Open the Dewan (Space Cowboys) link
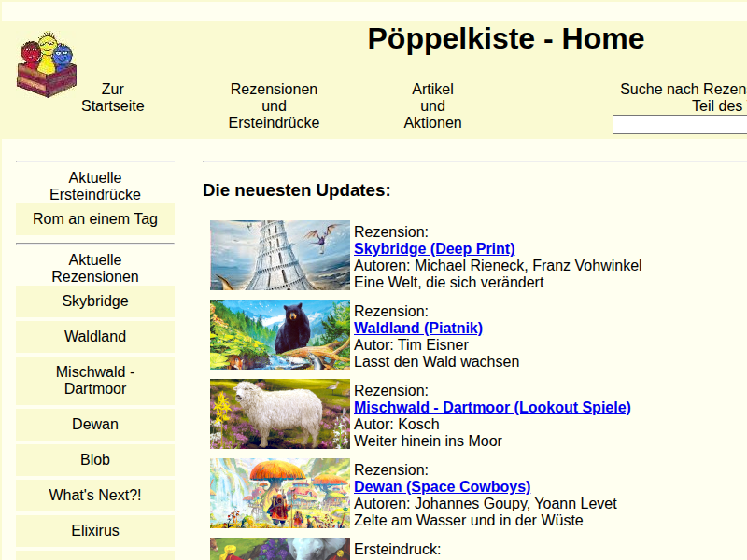This screenshot has height=560, width=747. tap(442, 486)
